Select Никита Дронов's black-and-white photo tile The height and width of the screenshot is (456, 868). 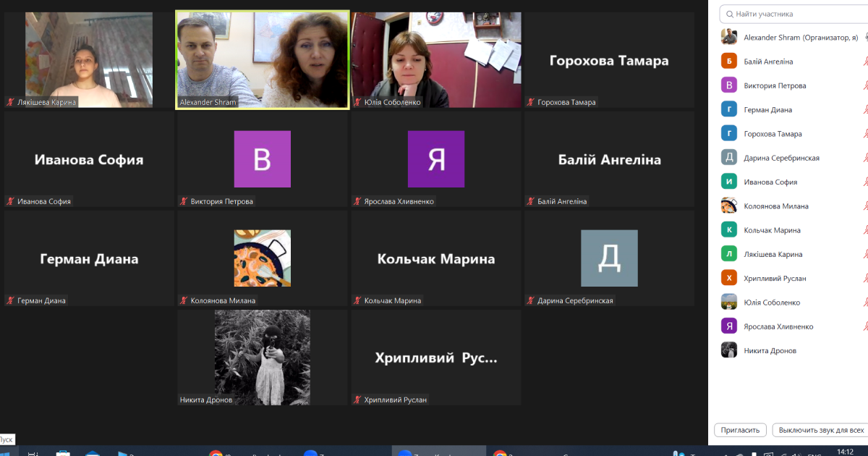pos(263,357)
